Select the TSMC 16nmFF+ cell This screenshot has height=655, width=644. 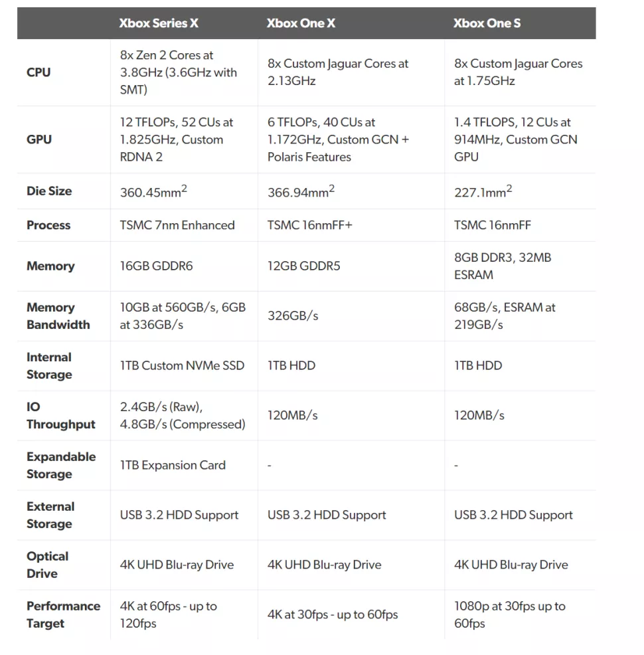(x=310, y=225)
